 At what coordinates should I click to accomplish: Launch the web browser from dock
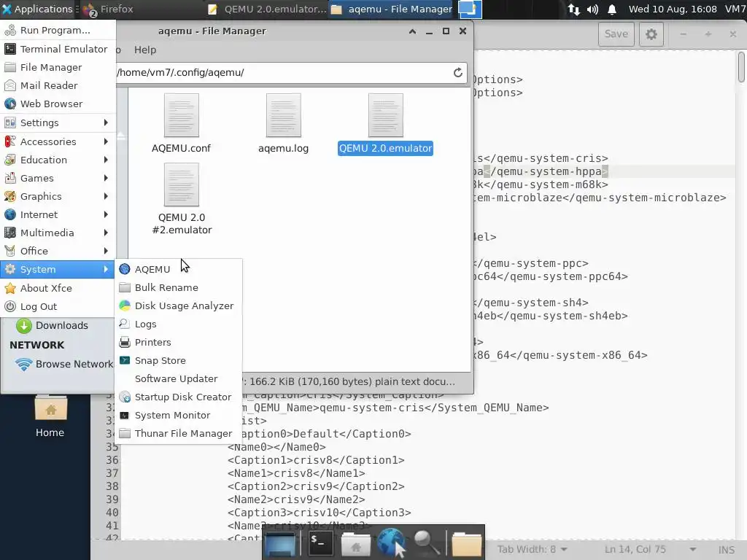point(391,542)
